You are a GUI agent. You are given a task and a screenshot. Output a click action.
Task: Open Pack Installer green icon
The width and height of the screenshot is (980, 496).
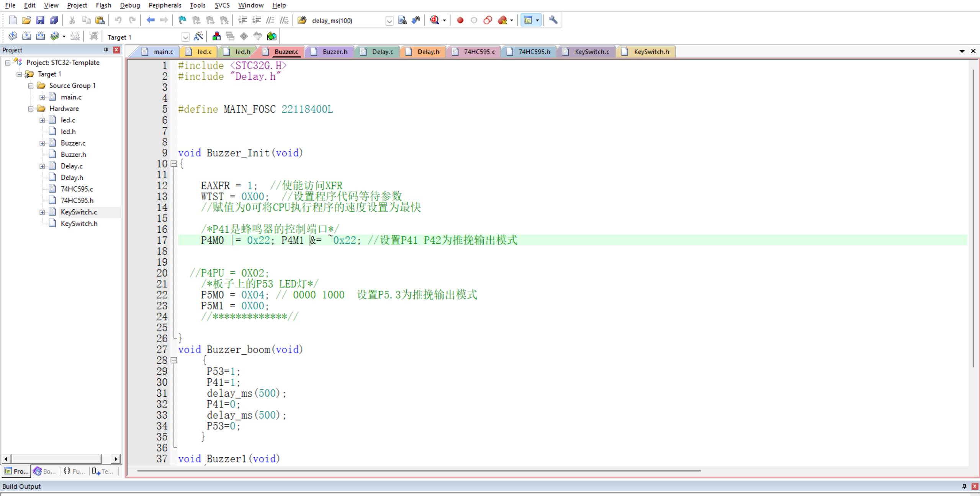[x=272, y=36]
